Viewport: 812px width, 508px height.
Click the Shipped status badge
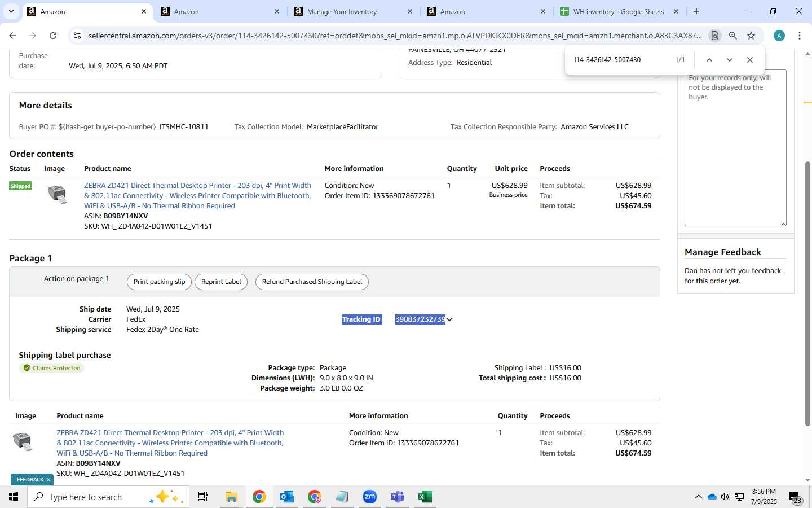pyautogui.click(x=20, y=186)
